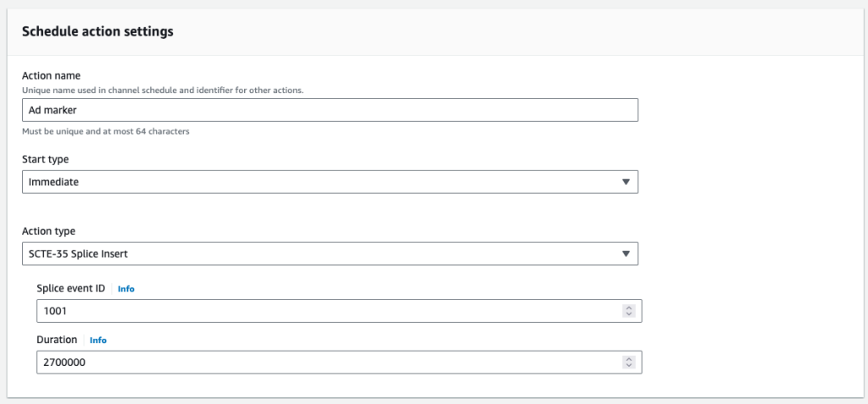
Task: Increase Splice event ID with up stepper arrow
Action: (x=628, y=307)
